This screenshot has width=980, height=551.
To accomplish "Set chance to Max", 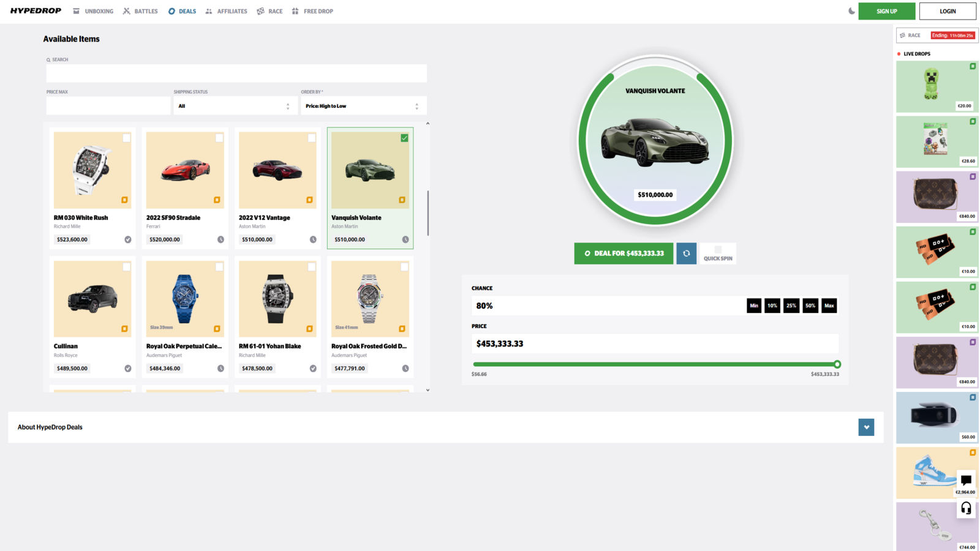I will coord(829,305).
